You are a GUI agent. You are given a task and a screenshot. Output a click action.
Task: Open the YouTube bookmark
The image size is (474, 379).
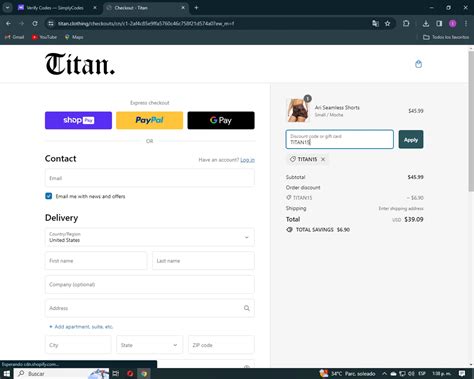point(44,37)
